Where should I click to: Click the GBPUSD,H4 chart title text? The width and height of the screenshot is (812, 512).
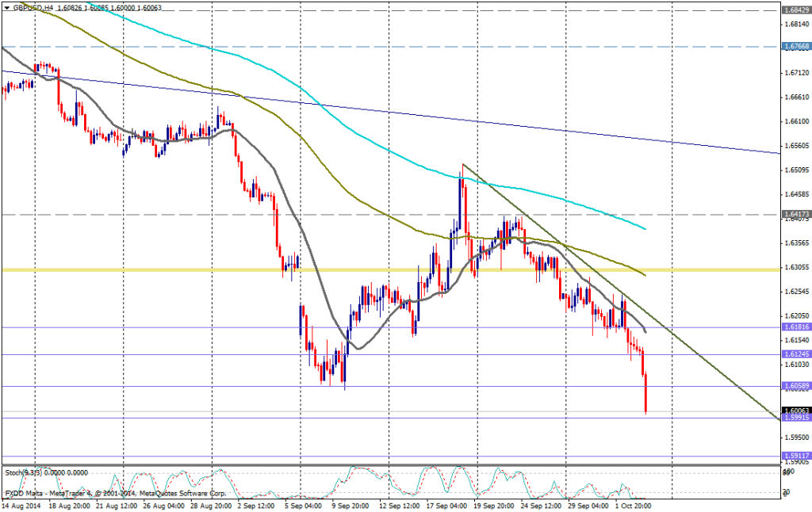[x=33, y=7]
